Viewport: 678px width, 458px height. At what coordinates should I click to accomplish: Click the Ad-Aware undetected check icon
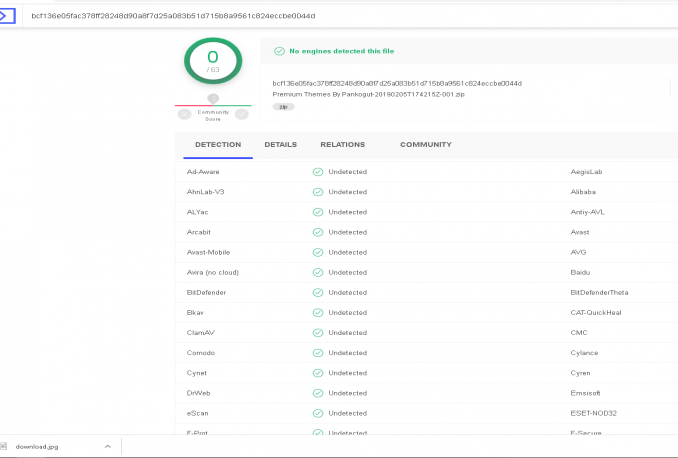point(317,172)
